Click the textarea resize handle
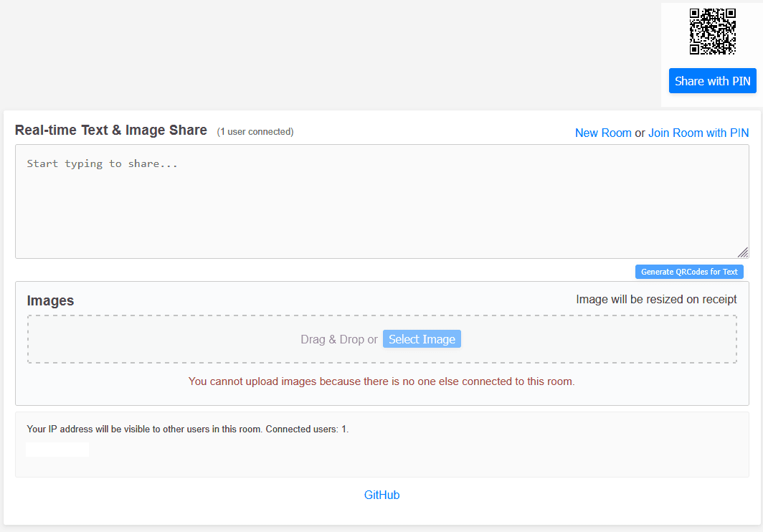763x532 pixels. (x=743, y=252)
